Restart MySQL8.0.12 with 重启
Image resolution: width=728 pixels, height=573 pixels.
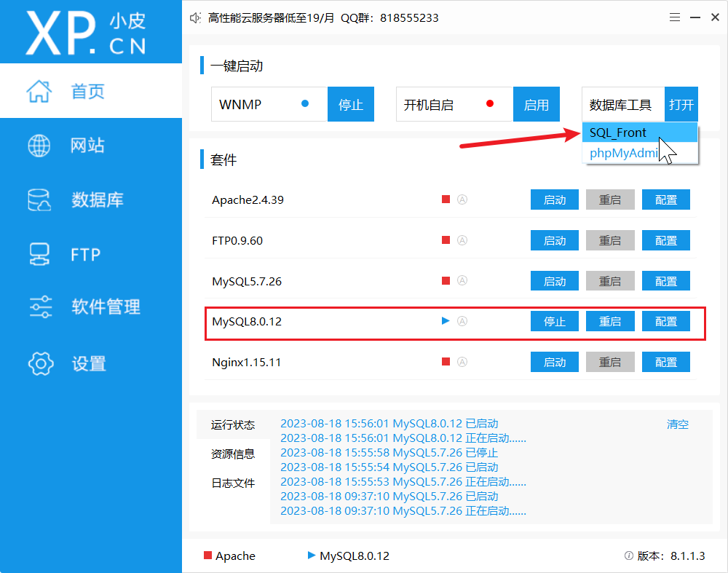coord(610,321)
